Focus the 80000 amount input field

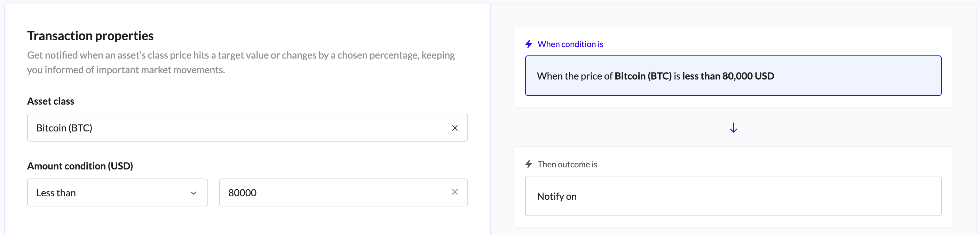[x=335, y=193]
